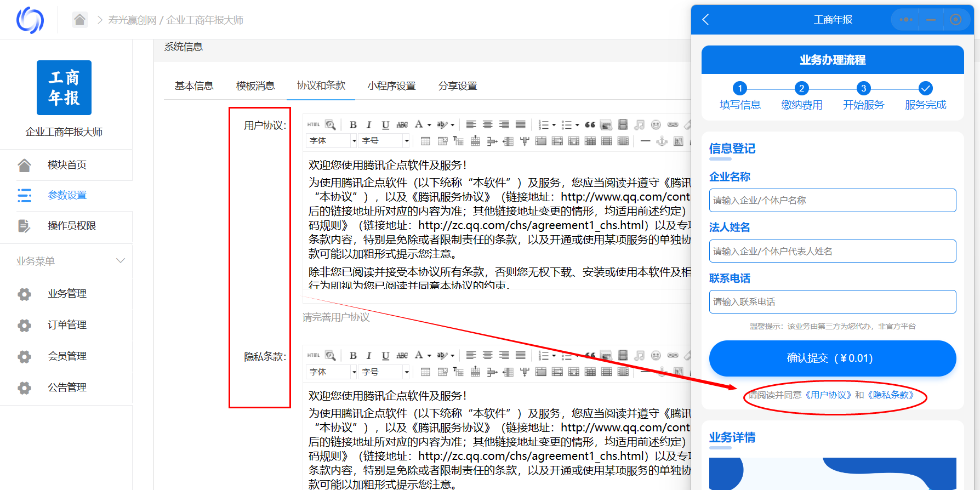Insert an anchor in the 用户协议 editor
This screenshot has height=490, width=980.
point(662,141)
